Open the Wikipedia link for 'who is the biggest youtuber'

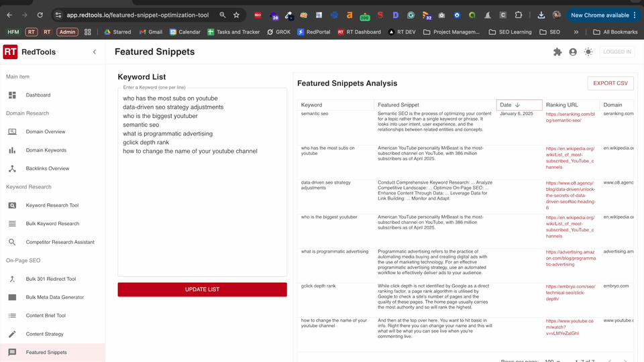570,227
